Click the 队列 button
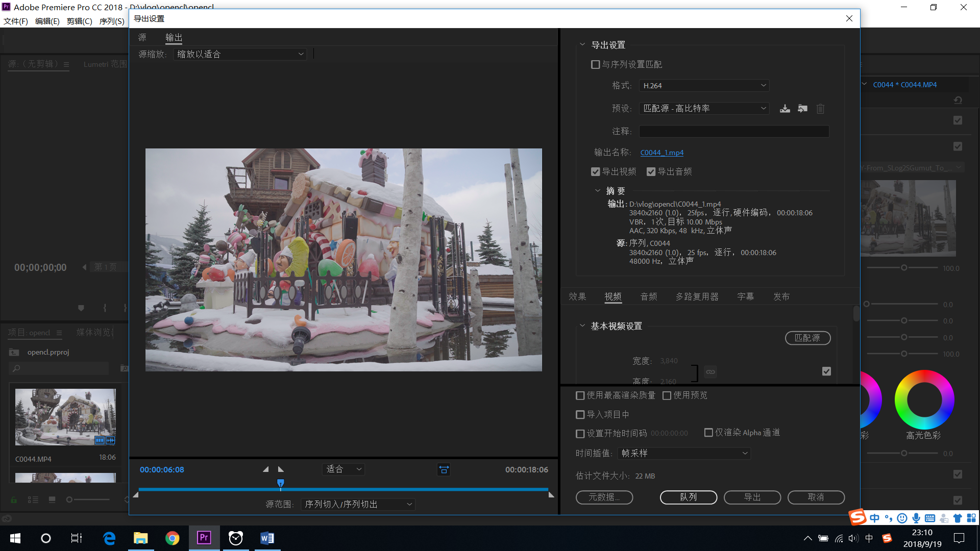Viewport: 980px width, 551px height. (x=689, y=497)
